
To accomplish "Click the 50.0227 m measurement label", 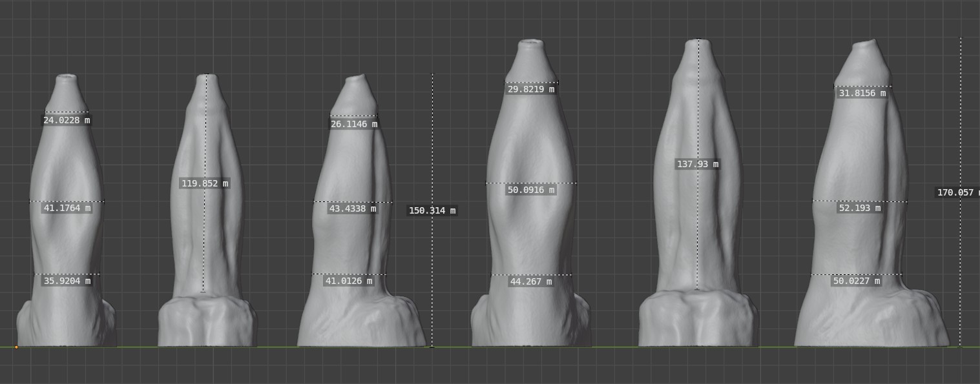I will [856, 281].
